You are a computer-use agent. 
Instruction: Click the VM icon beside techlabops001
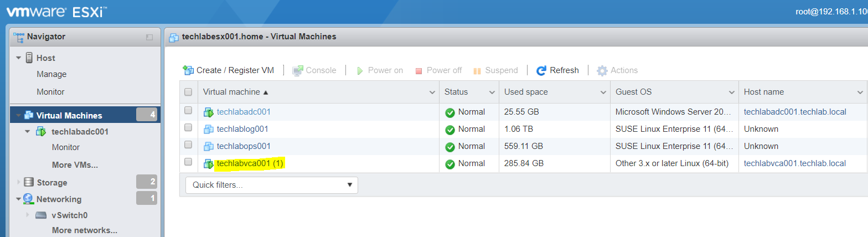pos(209,147)
